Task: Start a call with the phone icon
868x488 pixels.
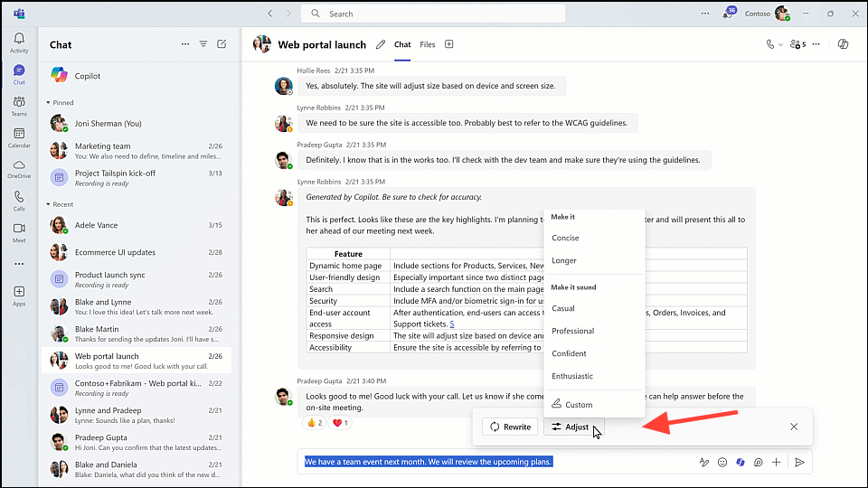Action: point(770,44)
